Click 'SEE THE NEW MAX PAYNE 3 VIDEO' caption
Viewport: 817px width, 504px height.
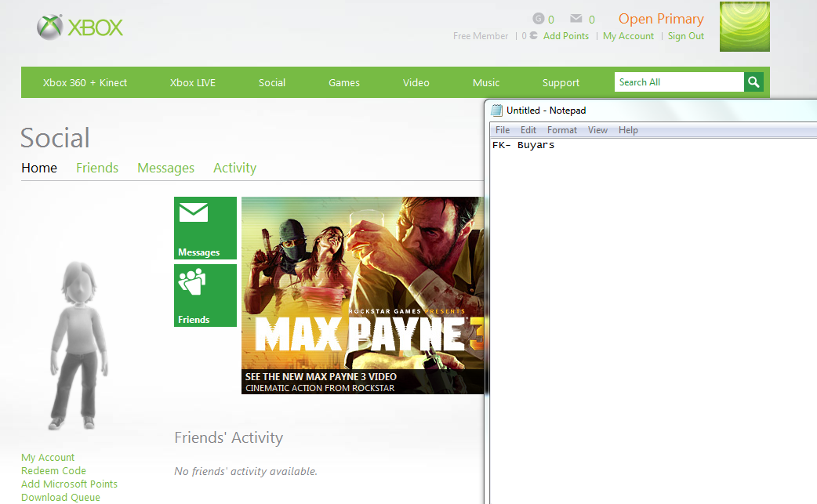[321, 376]
